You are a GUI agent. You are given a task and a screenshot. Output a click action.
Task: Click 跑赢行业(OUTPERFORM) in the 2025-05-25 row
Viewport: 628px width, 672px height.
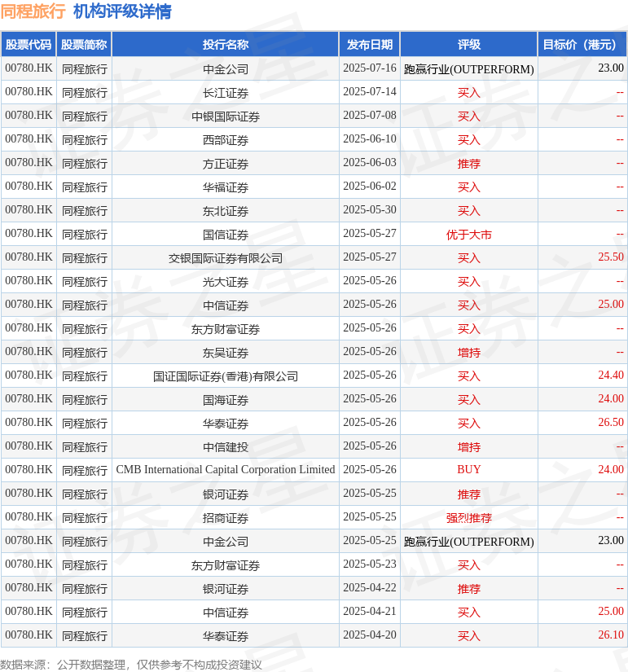click(469, 542)
